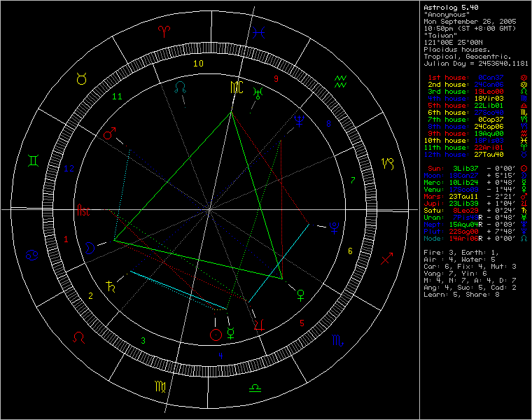Image resolution: width=532 pixels, height=420 pixels.
Task: Click the blue Moon crescent glyph
Action: point(90,246)
